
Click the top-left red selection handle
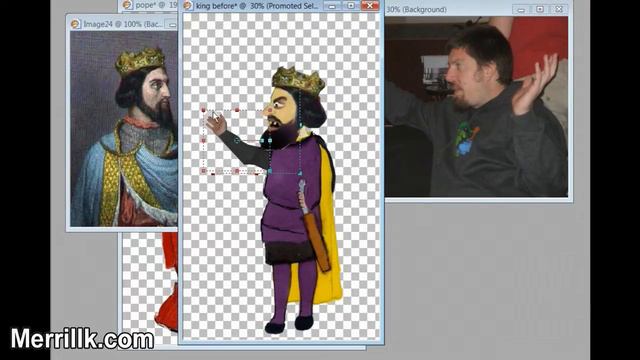tap(203, 110)
